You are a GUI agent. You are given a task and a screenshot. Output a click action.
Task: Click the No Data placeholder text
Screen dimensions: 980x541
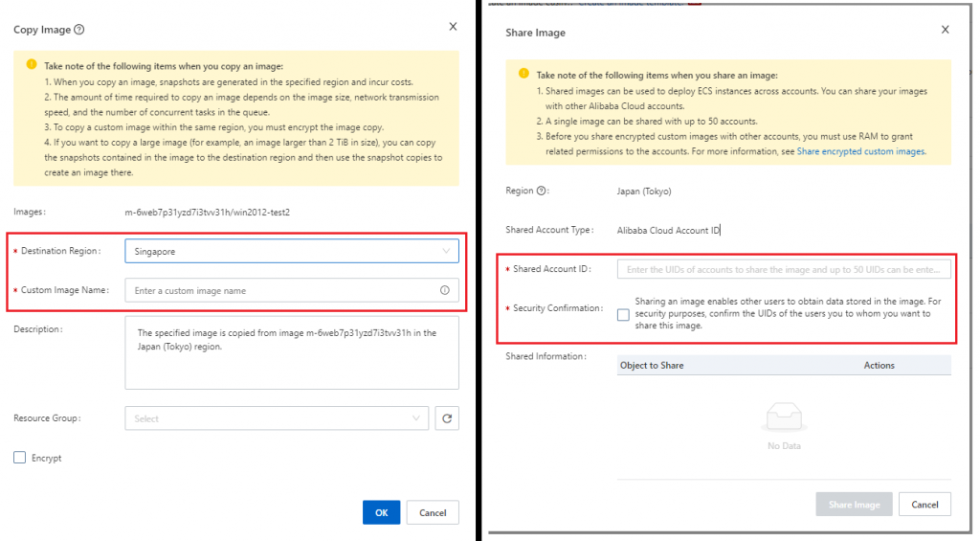click(x=784, y=446)
